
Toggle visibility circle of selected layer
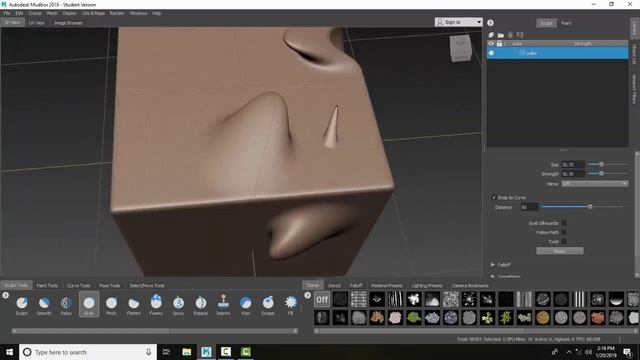[491, 53]
